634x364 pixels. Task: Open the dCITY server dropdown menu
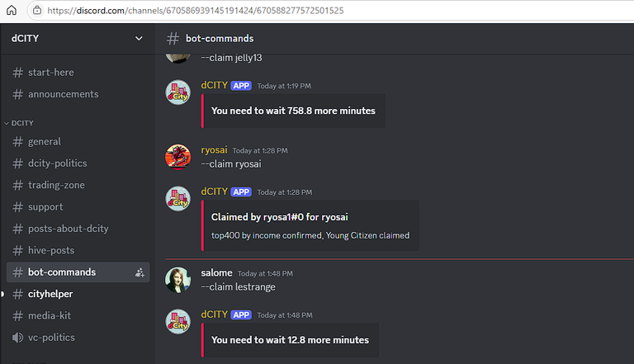[x=78, y=39]
